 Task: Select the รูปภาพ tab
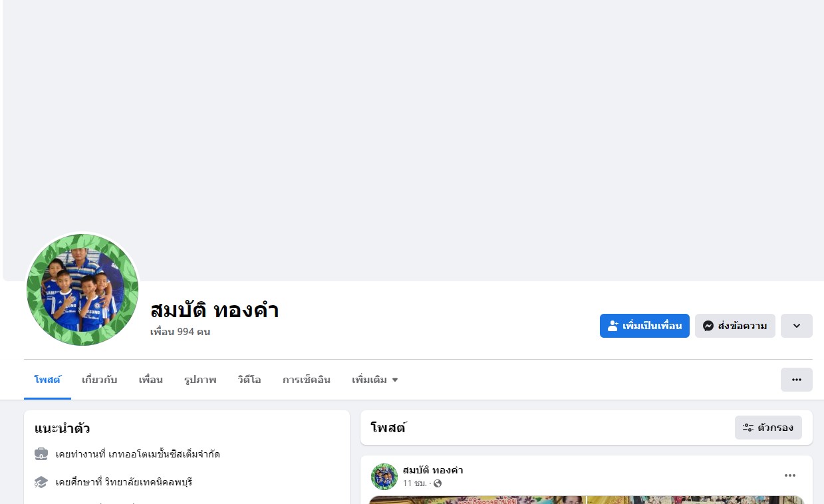(x=200, y=380)
